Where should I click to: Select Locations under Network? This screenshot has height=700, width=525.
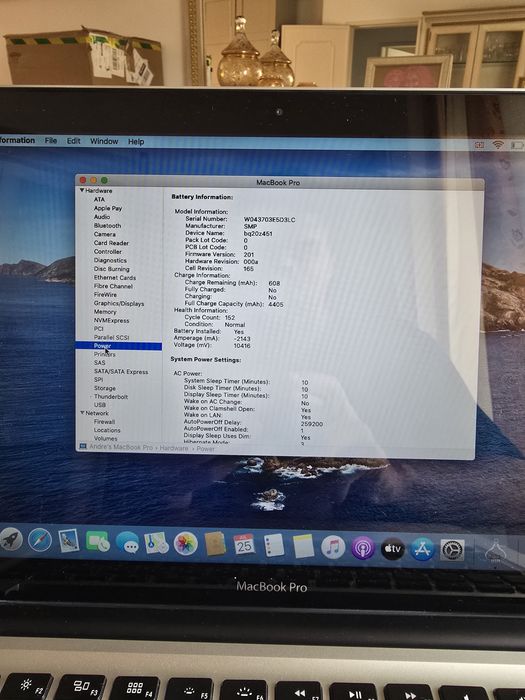(x=107, y=430)
